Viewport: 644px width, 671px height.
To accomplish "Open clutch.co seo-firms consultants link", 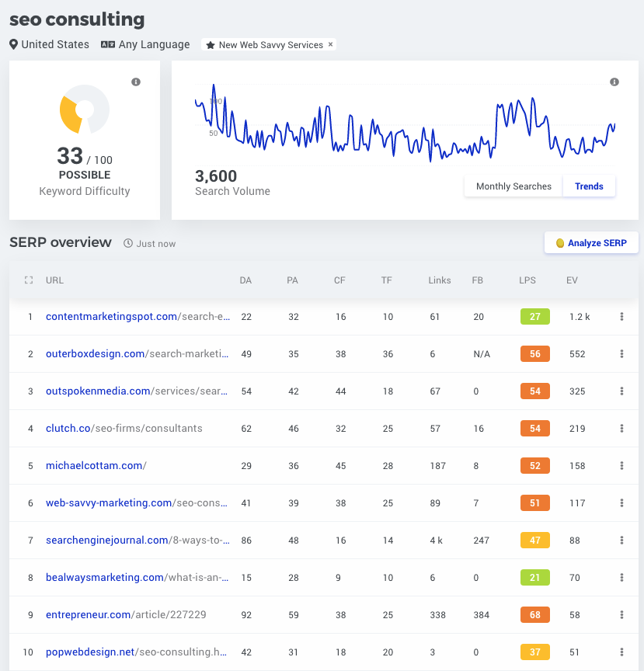I will click(x=124, y=428).
